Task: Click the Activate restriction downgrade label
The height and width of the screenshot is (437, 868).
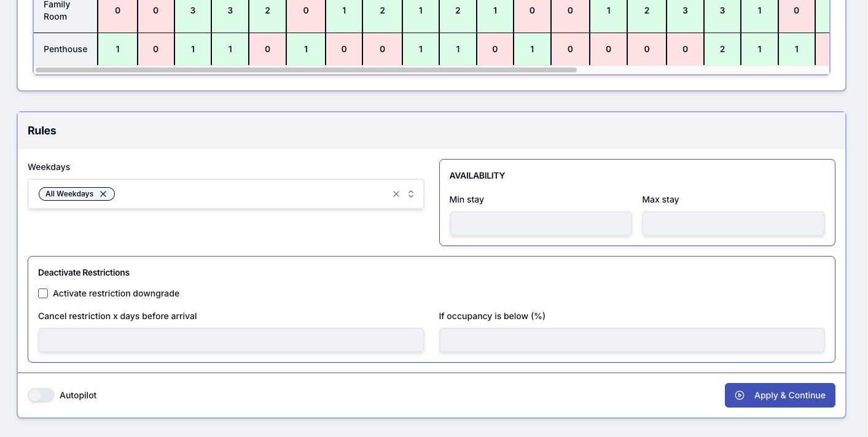Action: click(x=116, y=293)
